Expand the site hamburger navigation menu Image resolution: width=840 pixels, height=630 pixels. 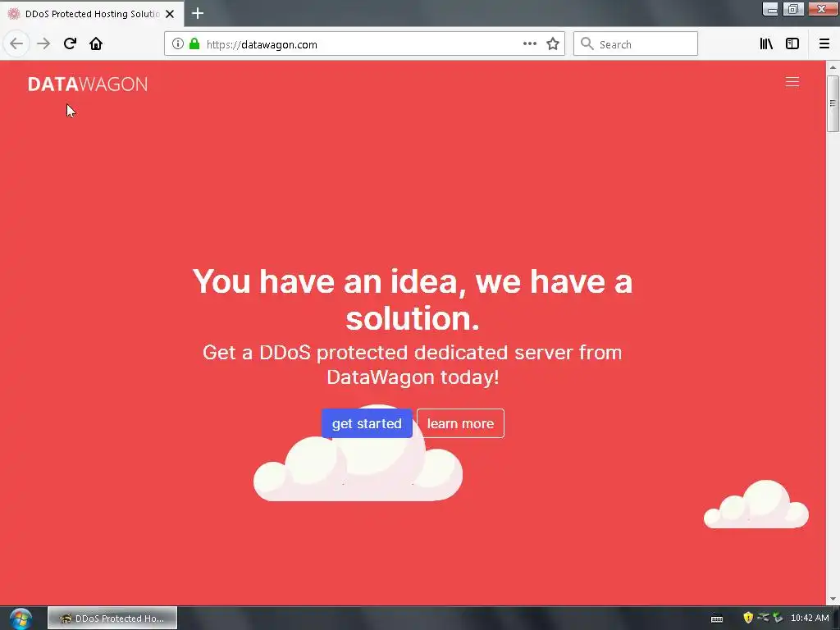pos(792,81)
